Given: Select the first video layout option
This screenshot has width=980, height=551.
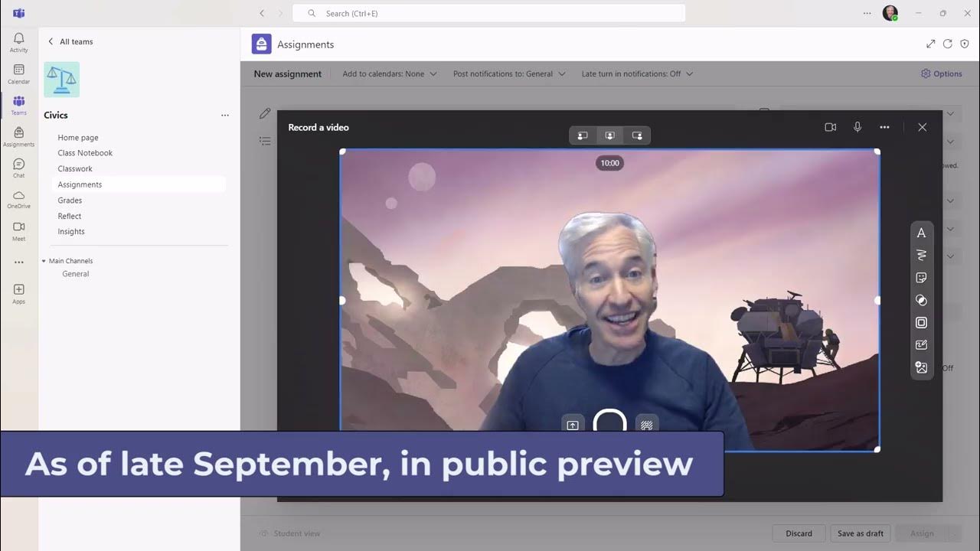Looking at the screenshot, I should pyautogui.click(x=583, y=135).
